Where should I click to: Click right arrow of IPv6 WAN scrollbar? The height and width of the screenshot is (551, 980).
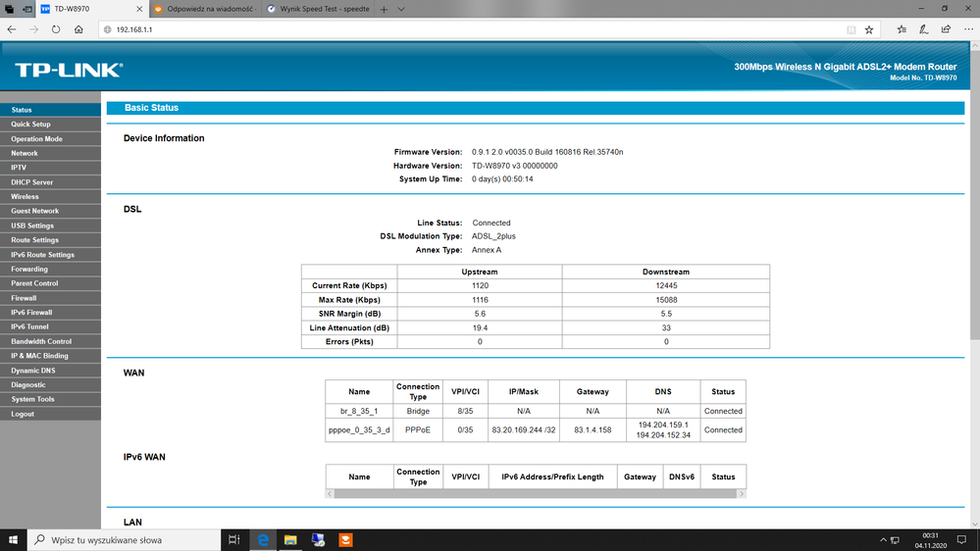click(742, 493)
